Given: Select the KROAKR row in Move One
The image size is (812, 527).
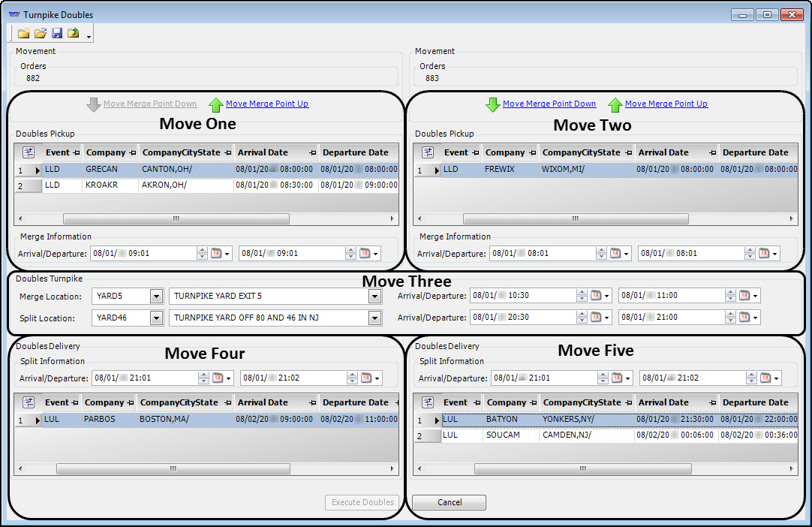Looking at the screenshot, I should click(x=206, y=185).
